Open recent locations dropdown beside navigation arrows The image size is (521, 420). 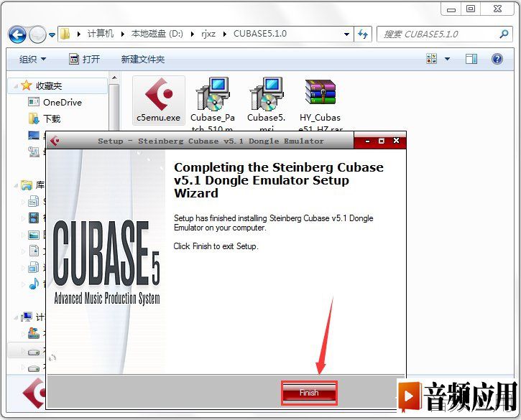coord(52,34)
